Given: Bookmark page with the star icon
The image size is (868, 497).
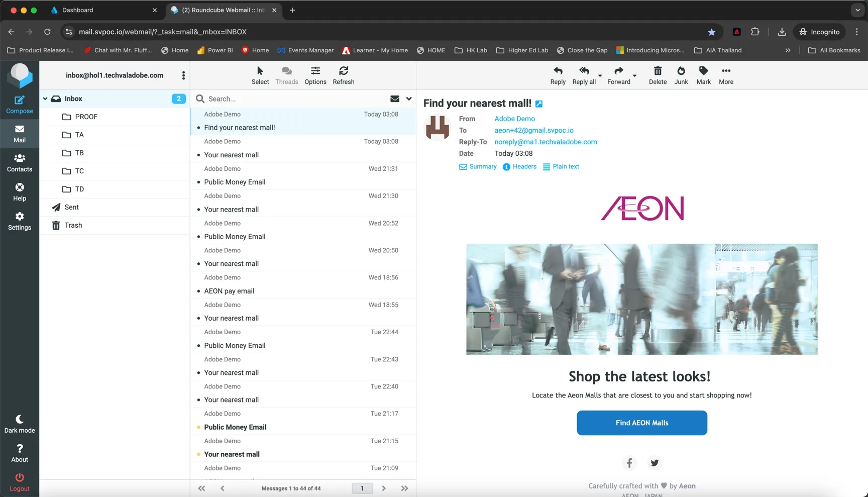Looking at the screenshot, I should (x=711, y=32).
